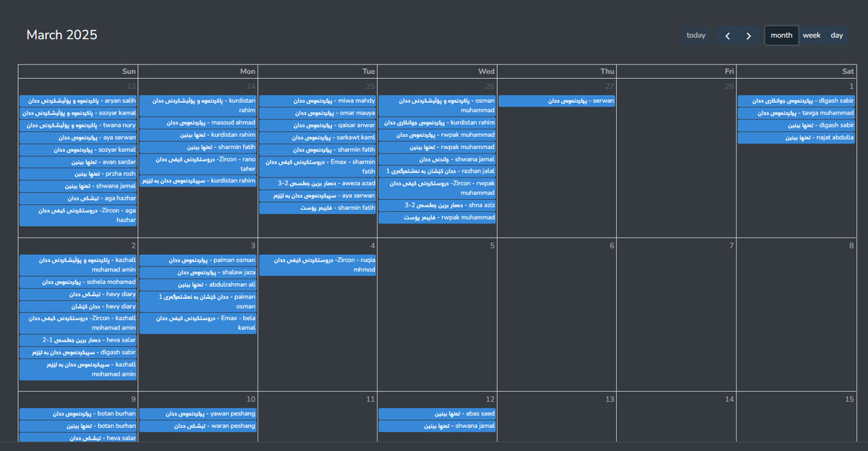The width and height of the screenshot is (868, 451).
Task: Click the abas saed event
Action: 437,414
